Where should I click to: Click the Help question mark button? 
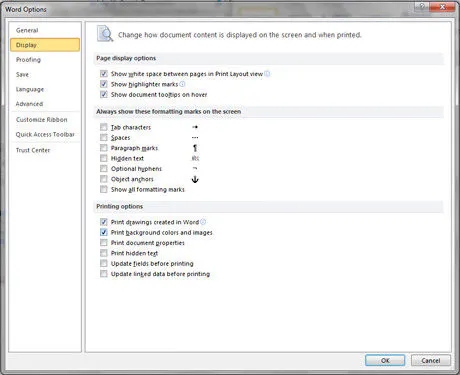[422, 6]
